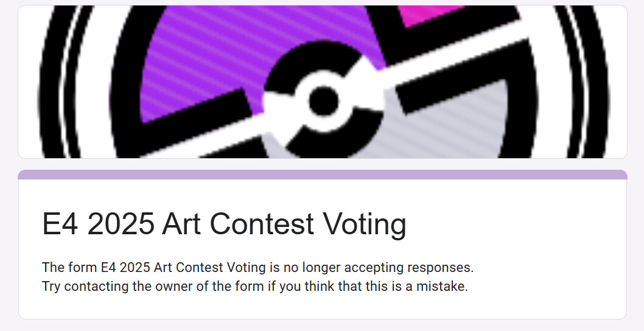Click the word "E4" in the heading

point(60,225)
